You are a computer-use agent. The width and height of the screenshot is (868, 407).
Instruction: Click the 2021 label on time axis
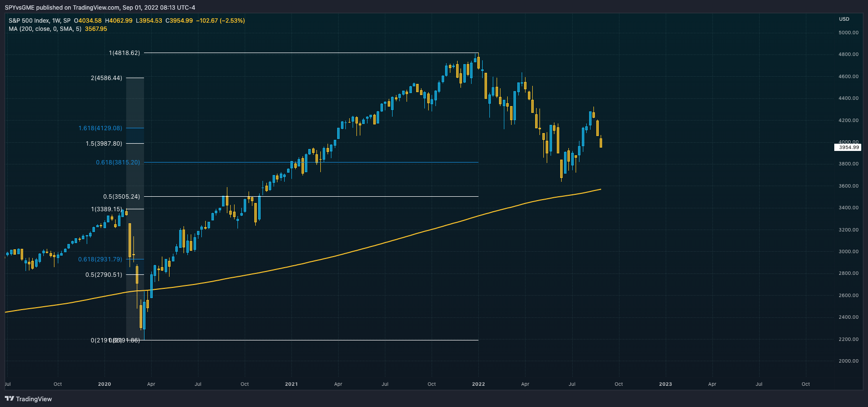(291, 384)
